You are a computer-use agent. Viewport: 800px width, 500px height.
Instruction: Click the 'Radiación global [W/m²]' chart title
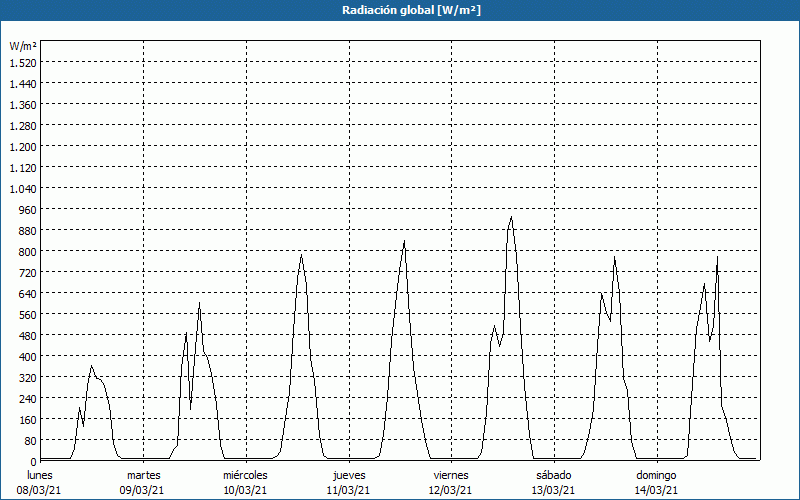pyautogui.click(x=411, y=10)
